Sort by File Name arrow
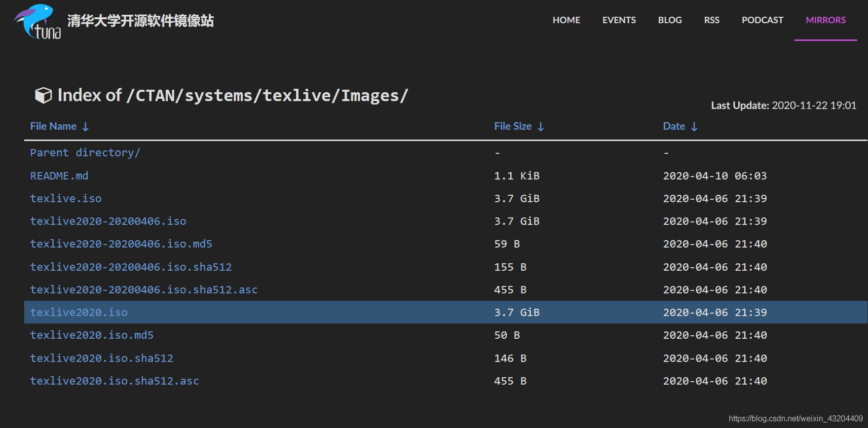The width and height of the screenshot is (868, 428). tap(85, 127)
